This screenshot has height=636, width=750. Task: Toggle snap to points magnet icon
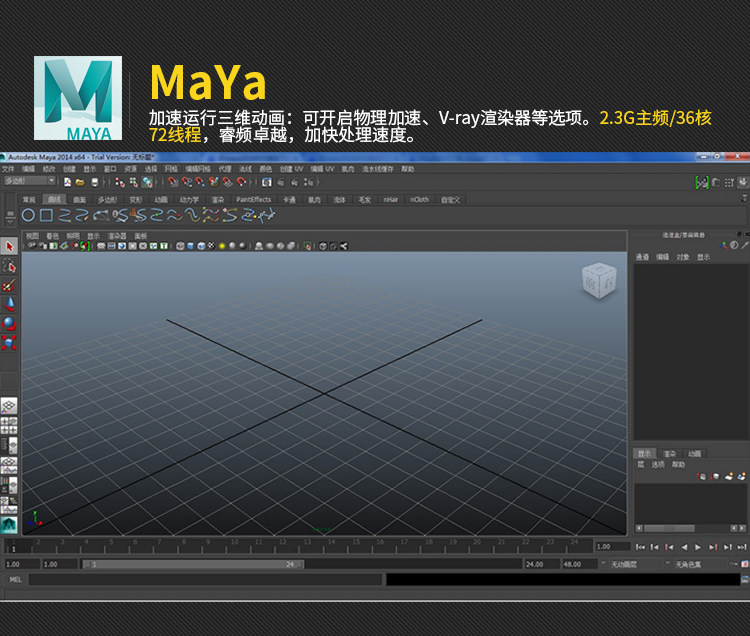point(200,182)
